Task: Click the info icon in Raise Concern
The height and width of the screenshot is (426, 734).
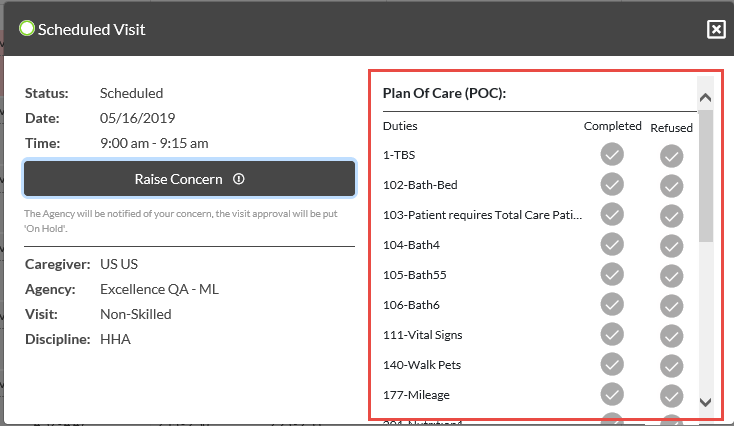Action: (x=239, y=179)
